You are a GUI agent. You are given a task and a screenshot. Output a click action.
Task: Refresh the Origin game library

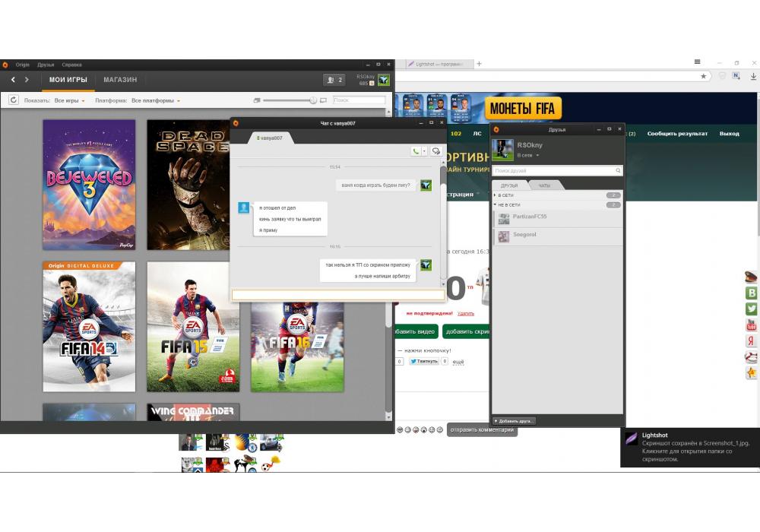tap(14, 100)
